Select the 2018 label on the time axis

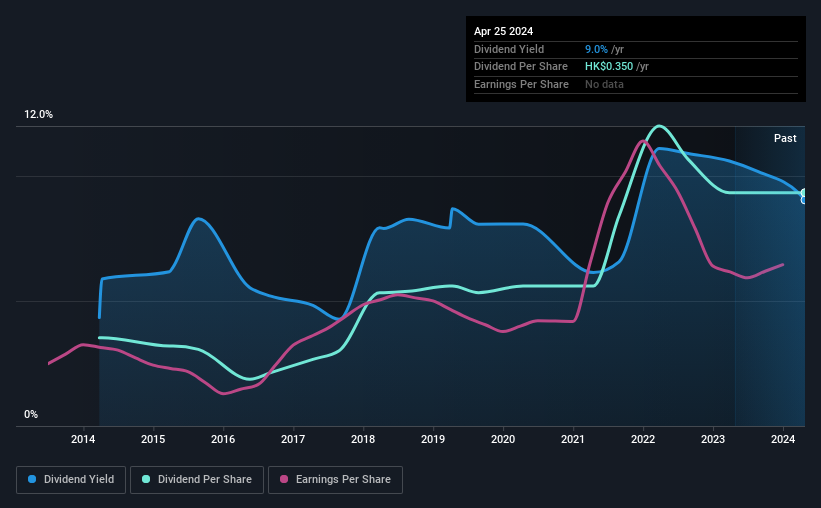pos(363,439)
